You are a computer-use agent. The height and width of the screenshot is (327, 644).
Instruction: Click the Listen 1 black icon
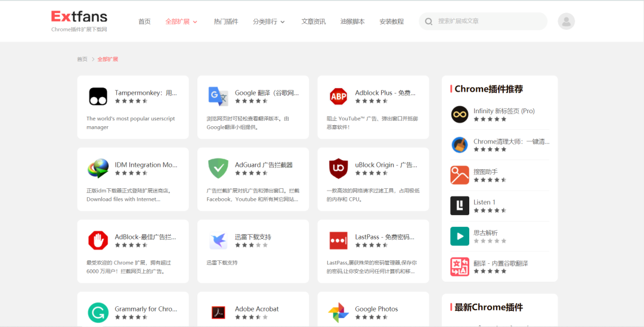point(460,205)
